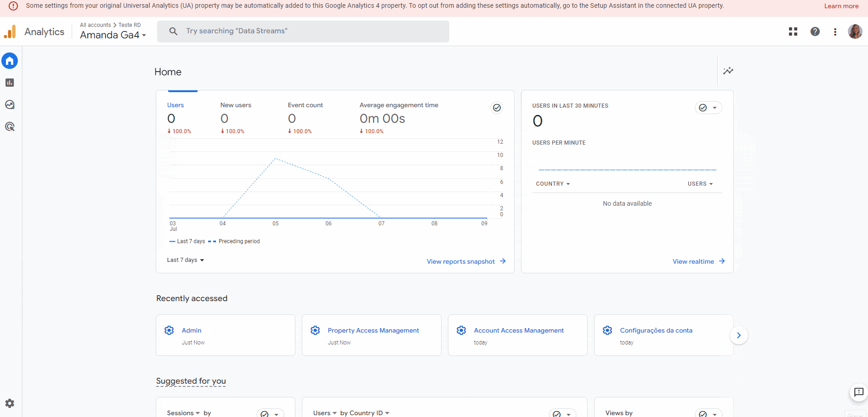
Task: Open the Reports icon in sidebar
Action: (10, 83)
